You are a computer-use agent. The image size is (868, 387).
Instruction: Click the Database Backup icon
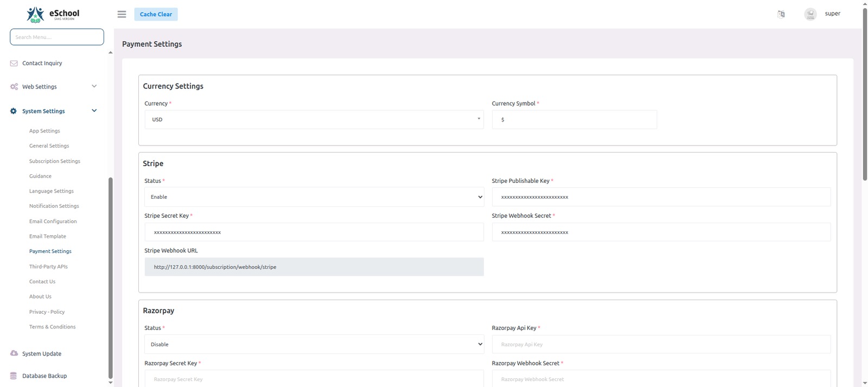(x=14, y=376)
